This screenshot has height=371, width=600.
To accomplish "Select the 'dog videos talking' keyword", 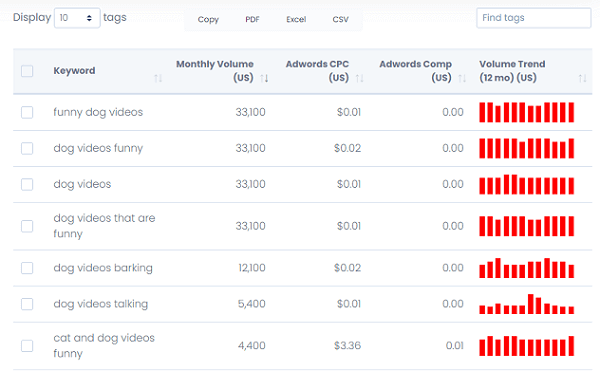I will tap(101, 304).
